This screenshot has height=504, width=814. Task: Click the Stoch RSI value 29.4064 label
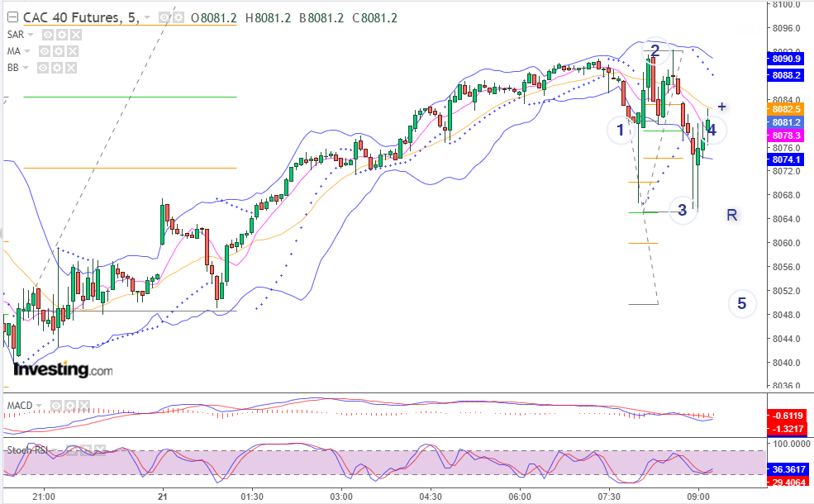pyautogui.click(x=788, y=483)
